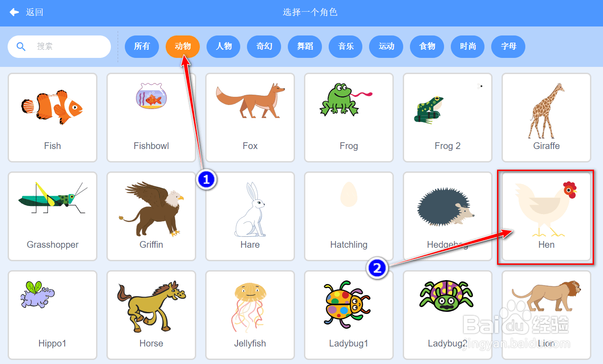Click the magnifier search icon

[x=21, y=46]
